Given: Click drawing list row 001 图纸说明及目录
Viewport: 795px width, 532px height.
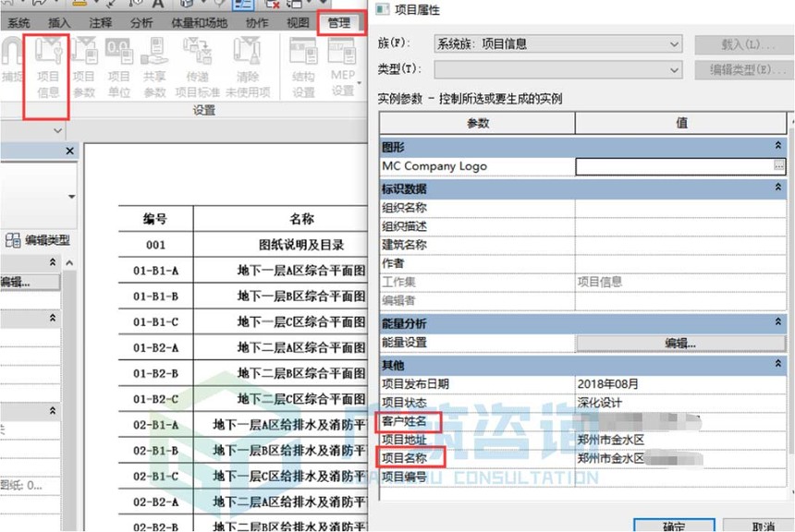Looking at the screenshot, I should point(243,245).
